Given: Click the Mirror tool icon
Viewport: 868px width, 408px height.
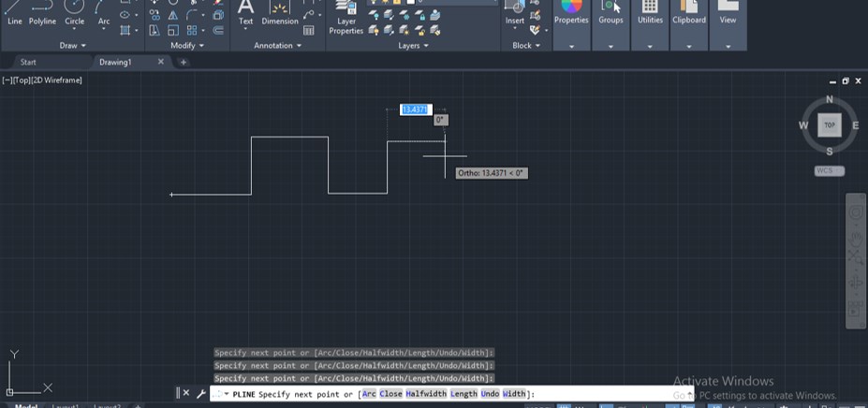Looking at the screenshot, I should [x=173, y=15].
